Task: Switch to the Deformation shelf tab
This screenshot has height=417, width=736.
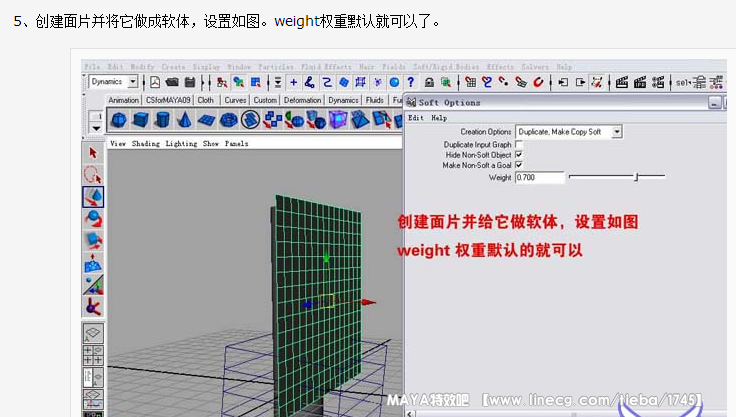Action: tap(302, 100)
